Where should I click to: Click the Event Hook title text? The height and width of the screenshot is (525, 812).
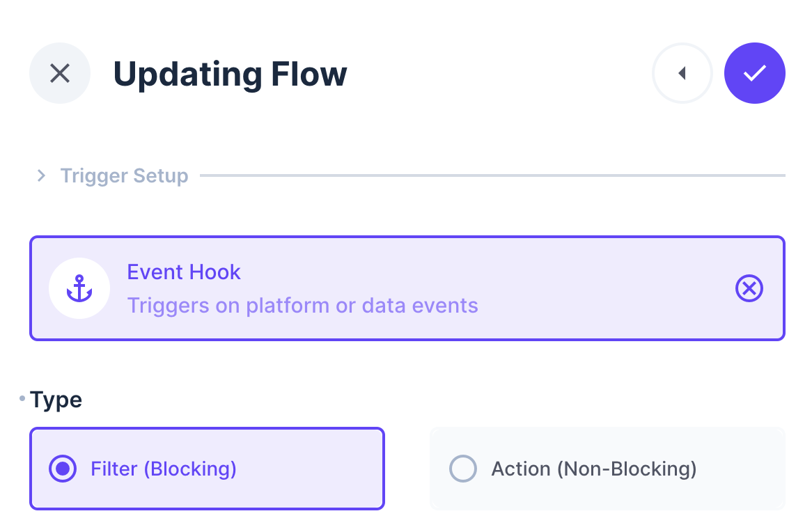tap(184, 272)
